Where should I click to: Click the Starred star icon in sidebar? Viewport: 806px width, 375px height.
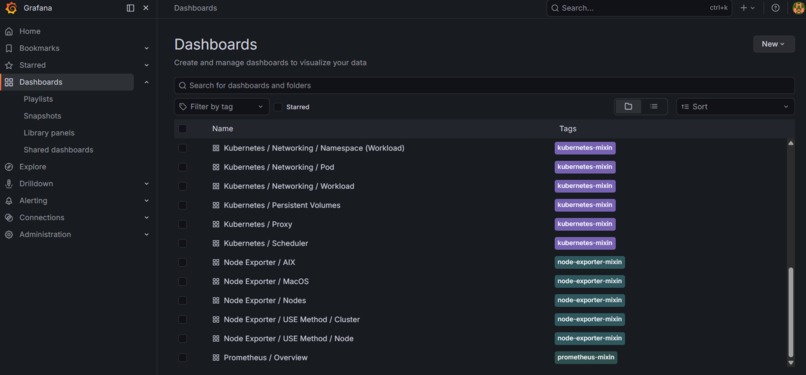(9, 65)
